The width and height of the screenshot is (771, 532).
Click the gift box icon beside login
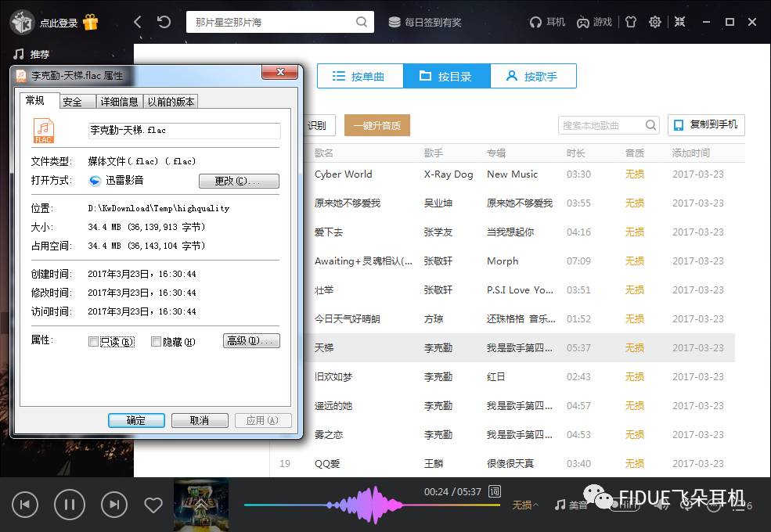coord(91,22)
